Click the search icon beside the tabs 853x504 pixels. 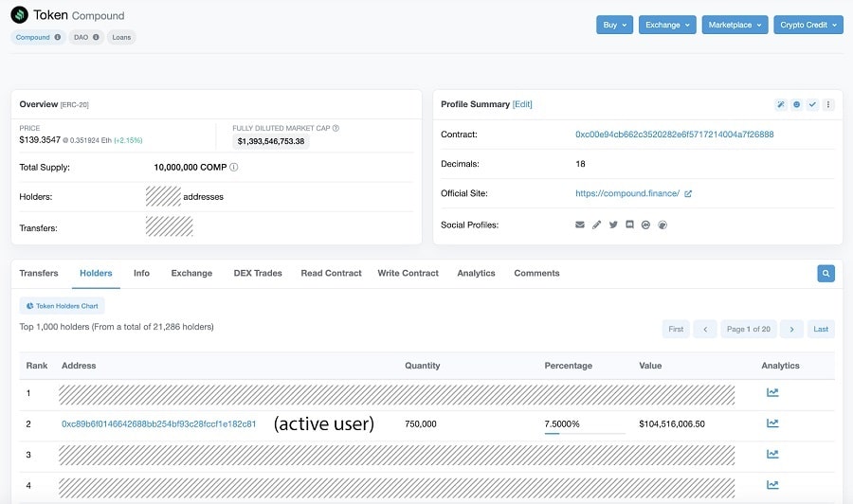pos(826,273)
